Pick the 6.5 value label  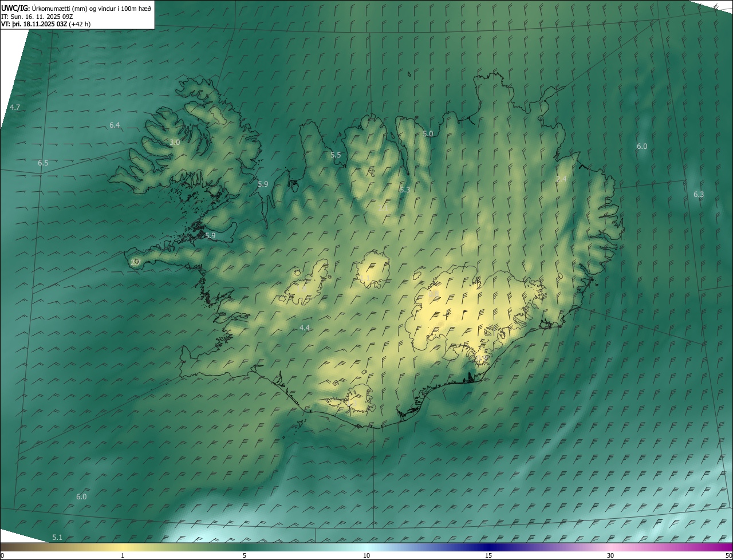(x=43, y=163)
